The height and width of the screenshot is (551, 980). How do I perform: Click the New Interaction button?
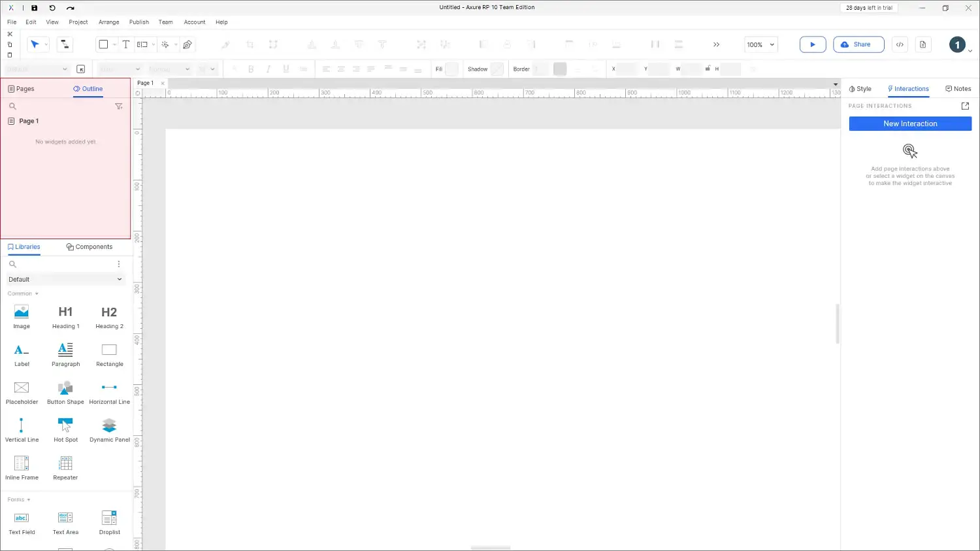[x=909, y=124]
